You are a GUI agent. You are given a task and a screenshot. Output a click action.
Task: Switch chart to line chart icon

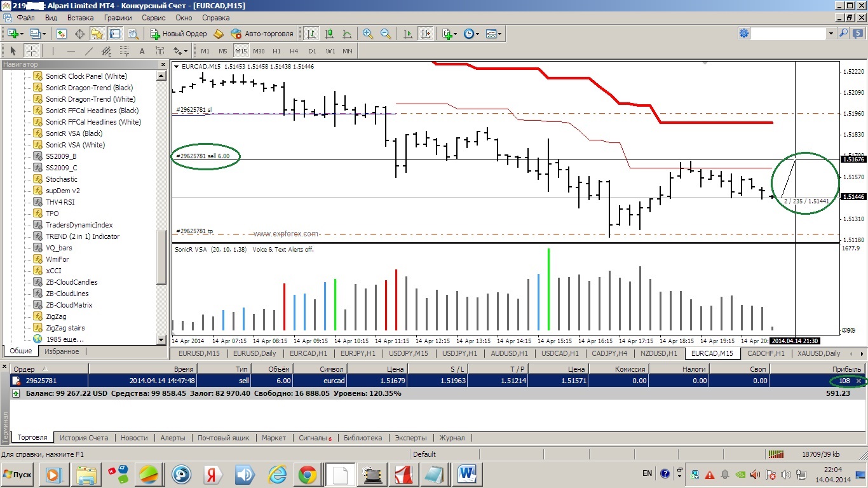347,34
